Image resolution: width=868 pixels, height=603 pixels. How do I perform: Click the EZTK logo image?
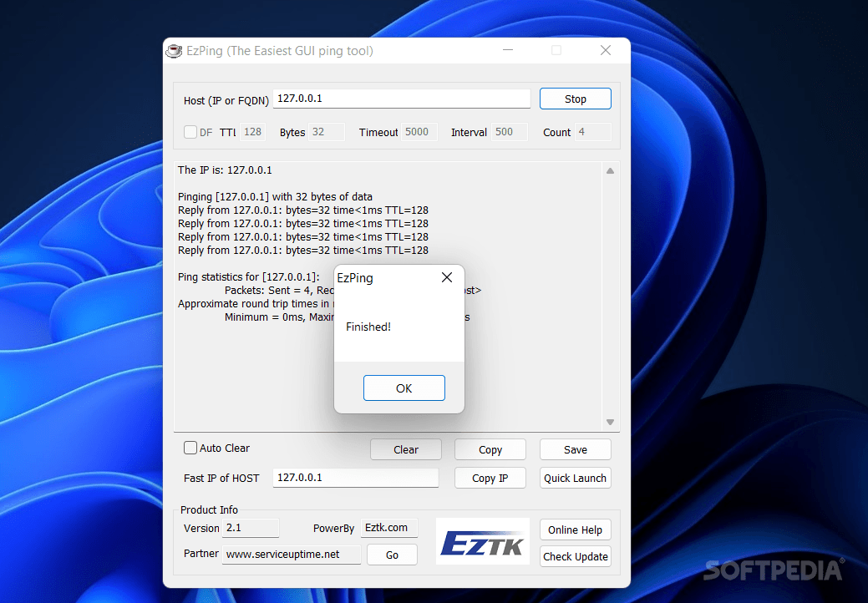[483, 541]
